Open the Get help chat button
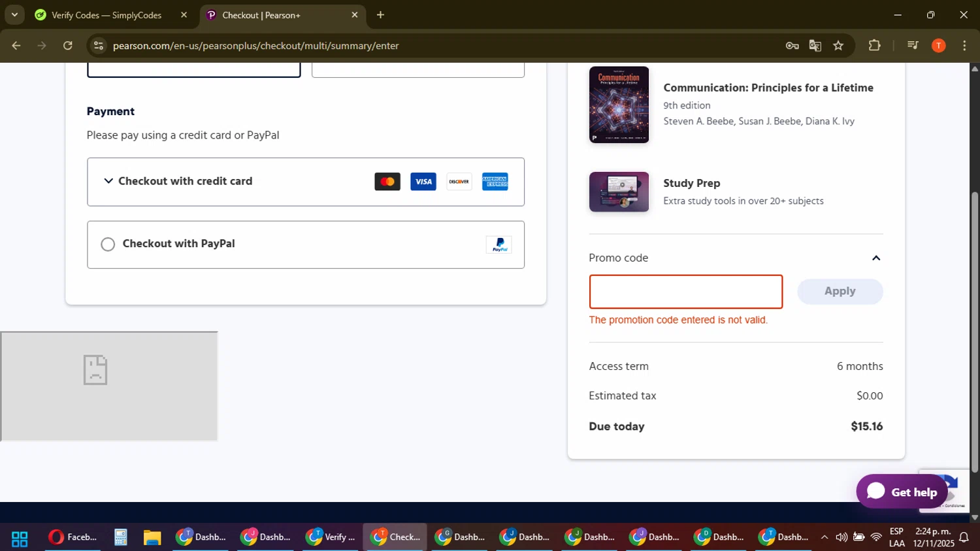The width and height of the screenshot is (980, 551). coord(902,492)
